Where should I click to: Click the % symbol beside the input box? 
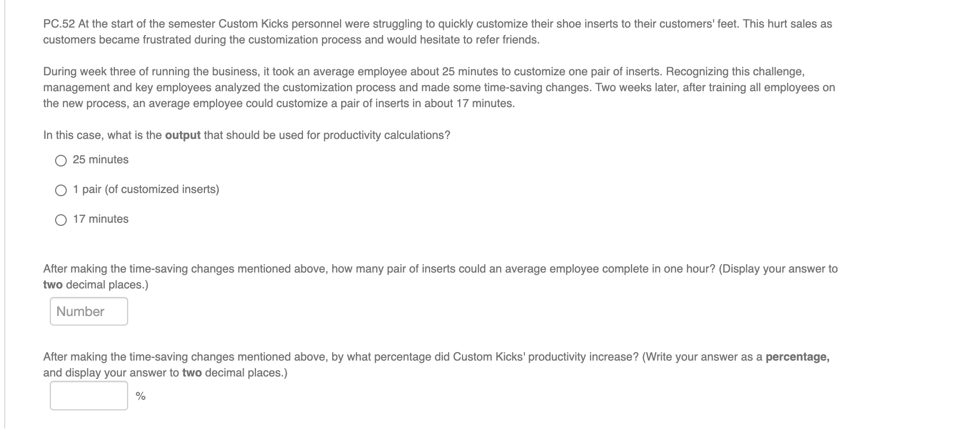pyautogui.click(x=139, y=395)
